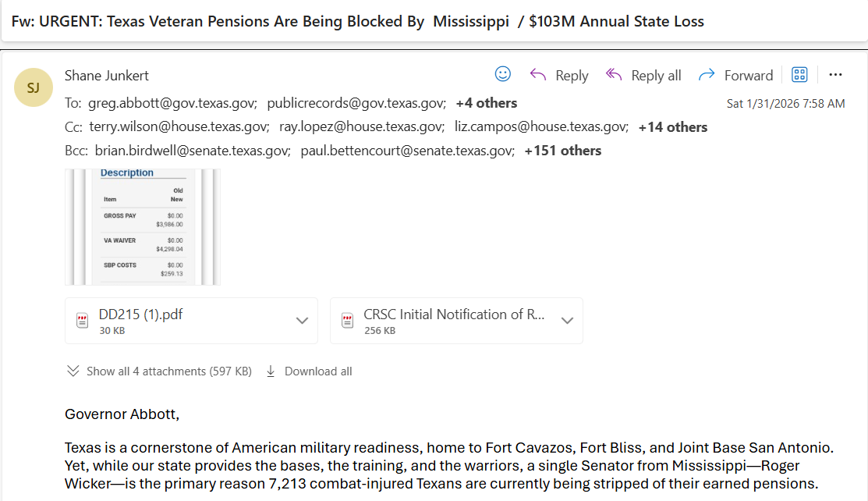Click the CRSC Initial Notification PDF icon
Image resolution: width=868 pixels, height=501 pixels.
point(348,320)
